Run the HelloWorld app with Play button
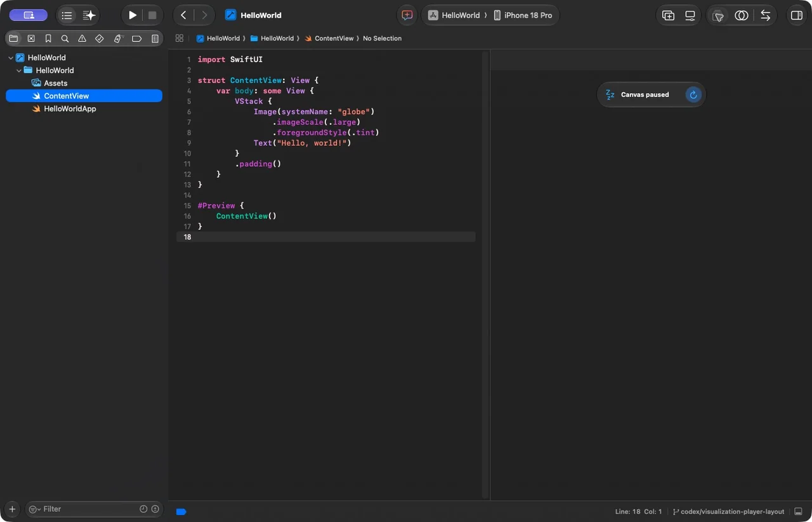This screenshot has height=522, width=812. [133, 15]
